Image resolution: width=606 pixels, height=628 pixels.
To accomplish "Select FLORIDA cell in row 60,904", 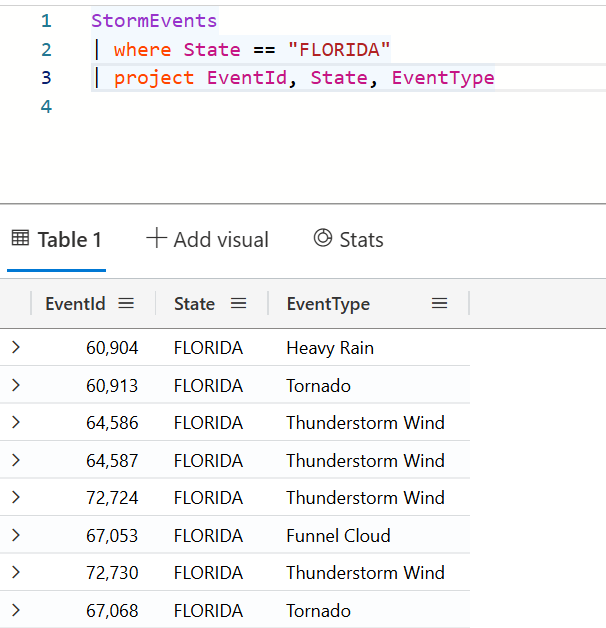I will [208, 348].
